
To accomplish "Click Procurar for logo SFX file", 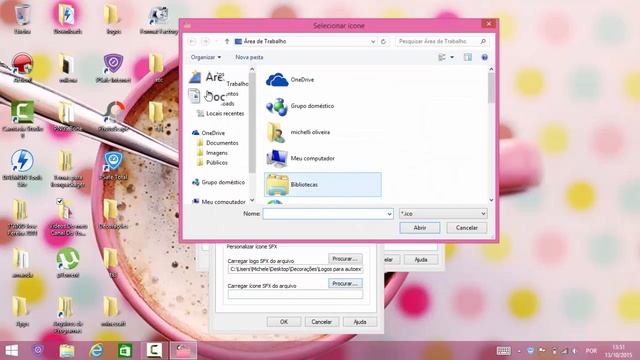I will (x=345, y=259).
